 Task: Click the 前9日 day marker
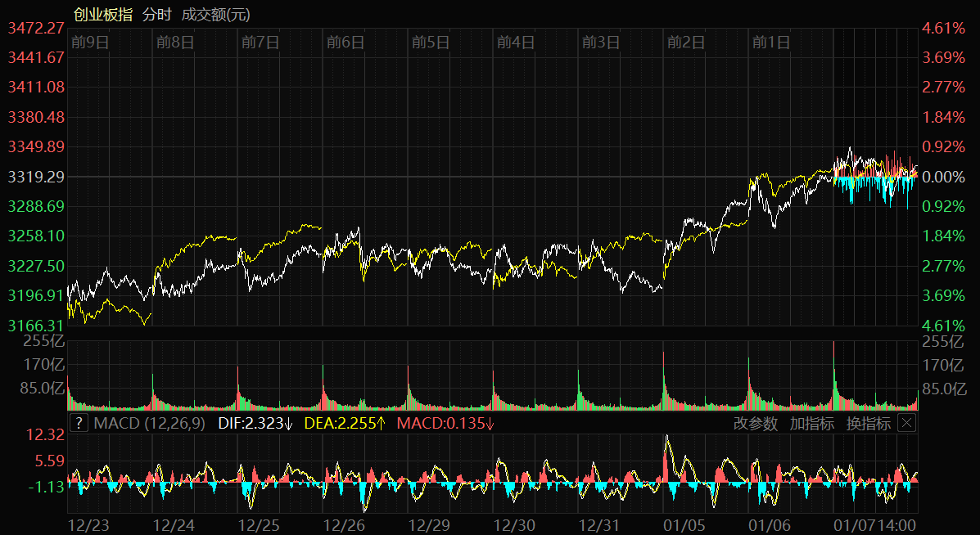[x=90, y=43]
